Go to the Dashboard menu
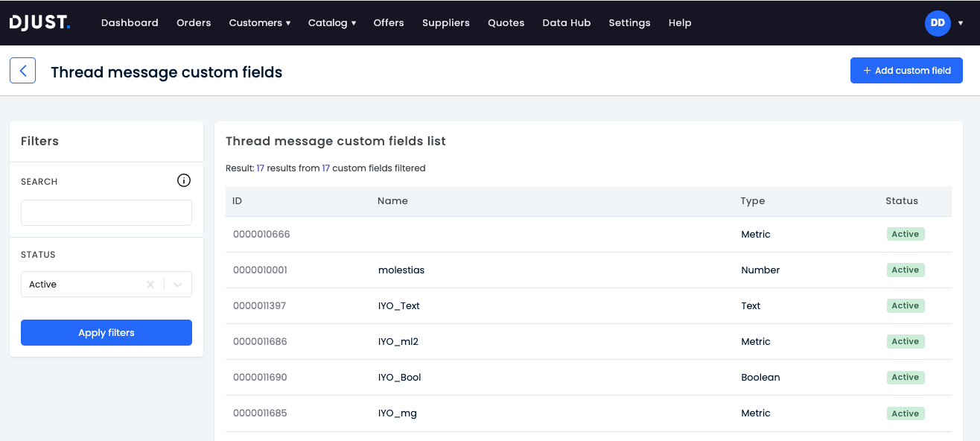This screenshot has width=980, height=441. click(130, 23)
